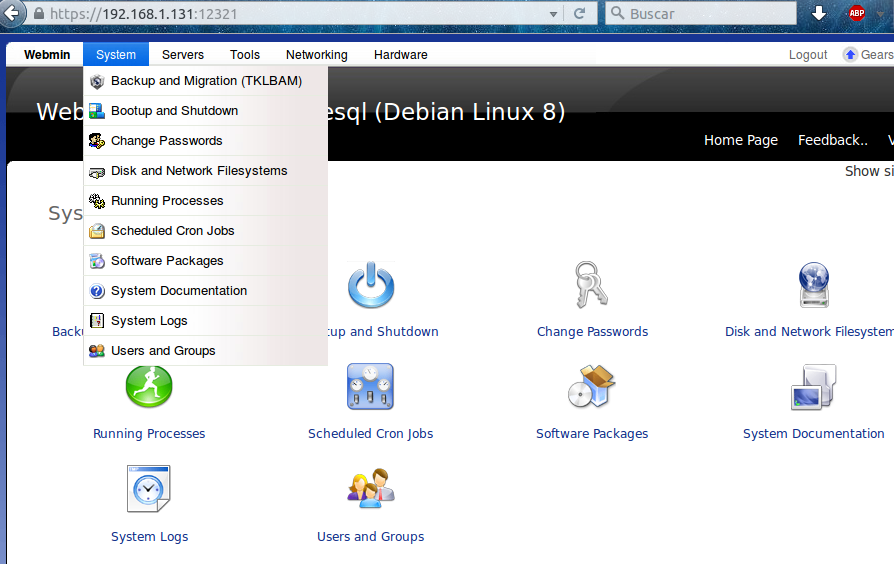This screenshot has width=894, height=564.
Task: Click the large Bootup and Shutdown power icon
Action: (x=371, y=286)
